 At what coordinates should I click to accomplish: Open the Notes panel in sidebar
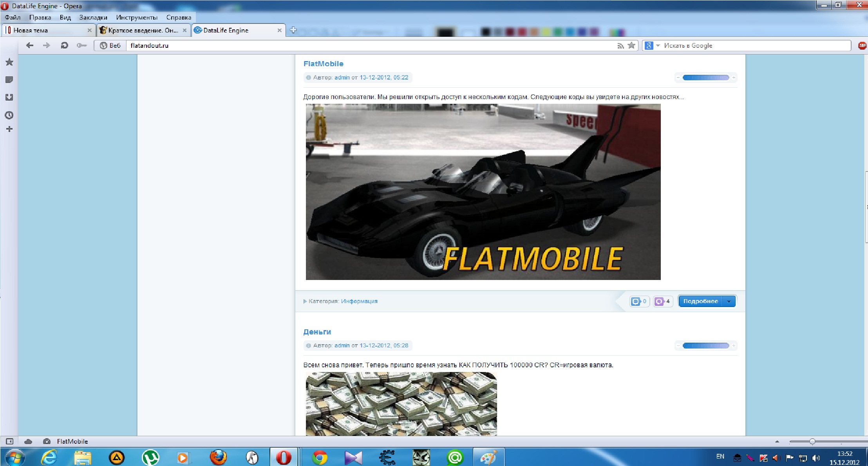click(9, 80)
